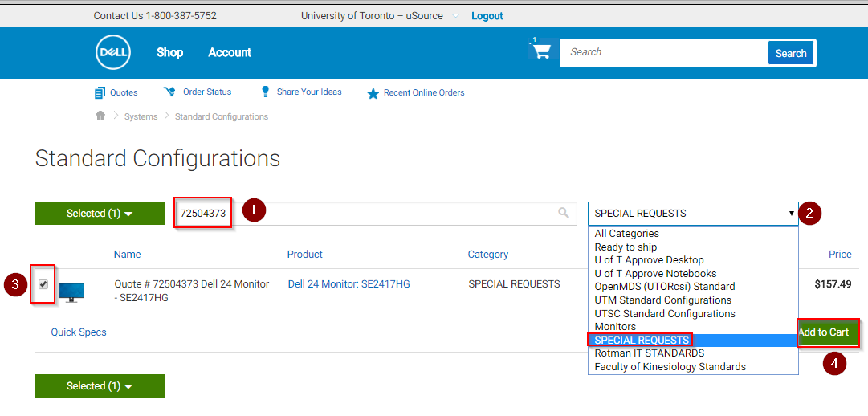Screen dimensions: 868x416
Task: Click the Quotes icon link
Action: pyautogui.click(x=100, y=92)
